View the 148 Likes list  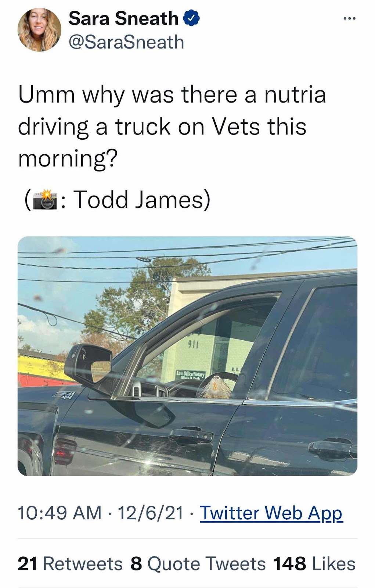coord(314,564)
